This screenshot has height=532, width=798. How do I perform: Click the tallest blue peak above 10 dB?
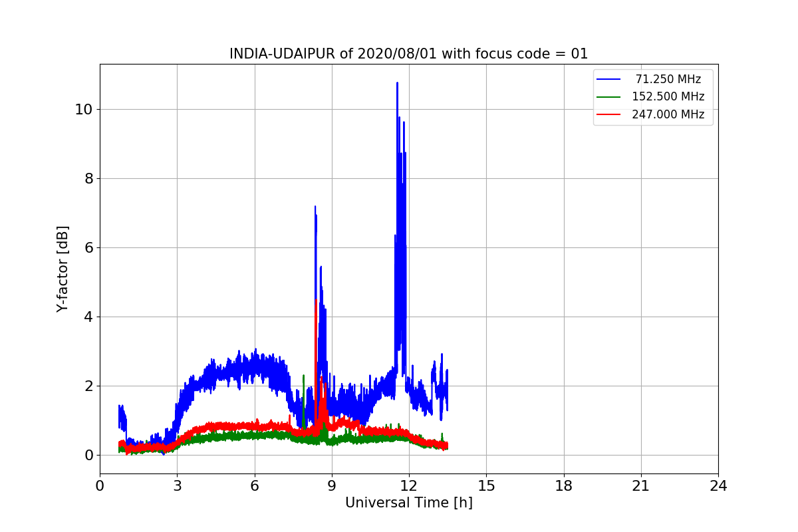pos(397,84)
